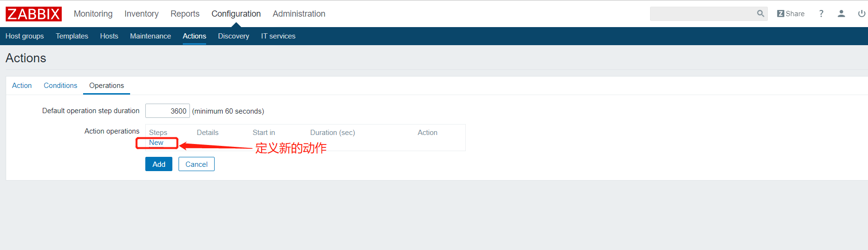
Task: Switch to the Action tab
Action: [x=22, y=86]
